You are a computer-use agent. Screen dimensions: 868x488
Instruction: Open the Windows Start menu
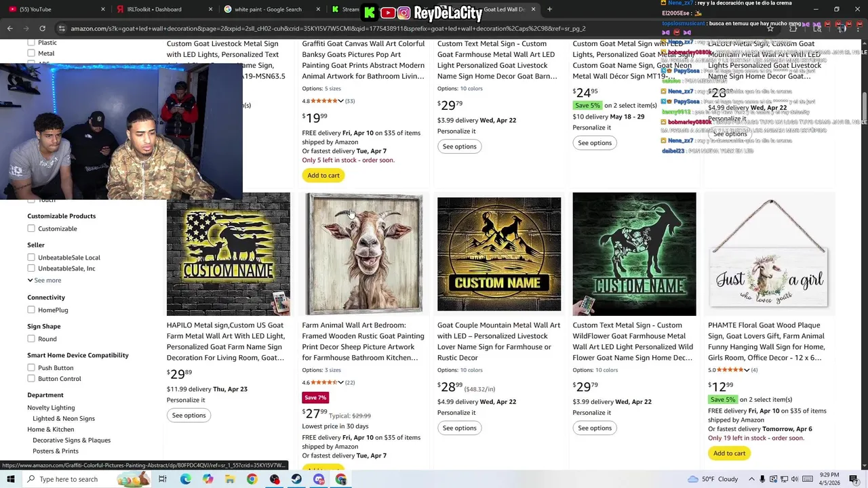pos(11,479)
